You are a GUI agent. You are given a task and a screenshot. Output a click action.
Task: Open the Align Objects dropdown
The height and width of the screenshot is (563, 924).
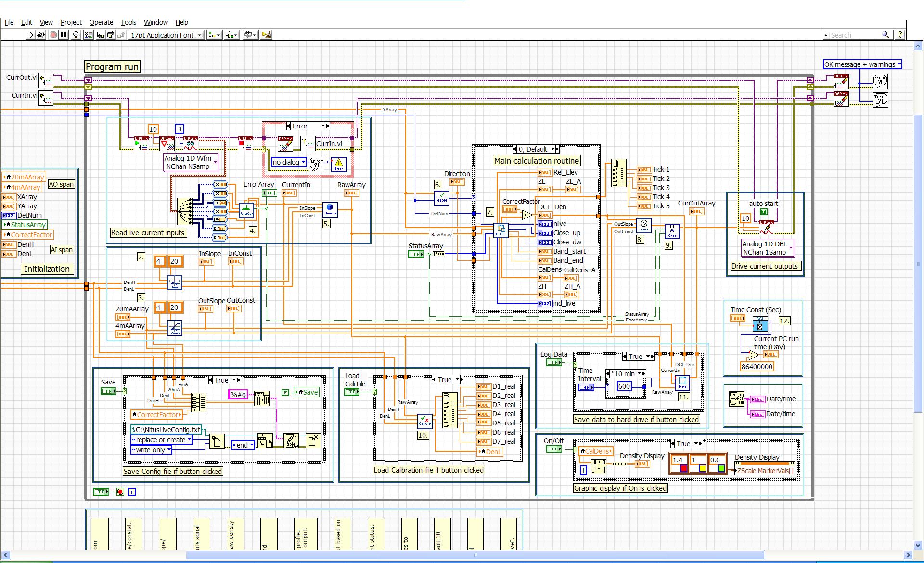(214, 35)
